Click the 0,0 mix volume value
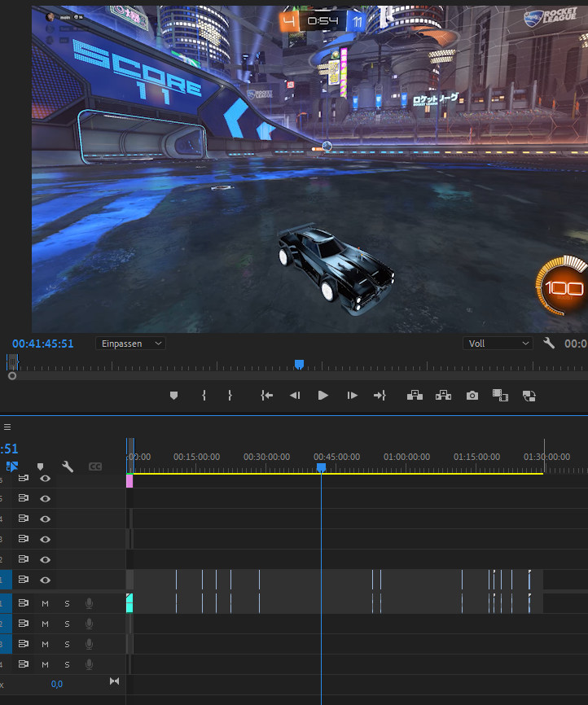 pos(57,685)
